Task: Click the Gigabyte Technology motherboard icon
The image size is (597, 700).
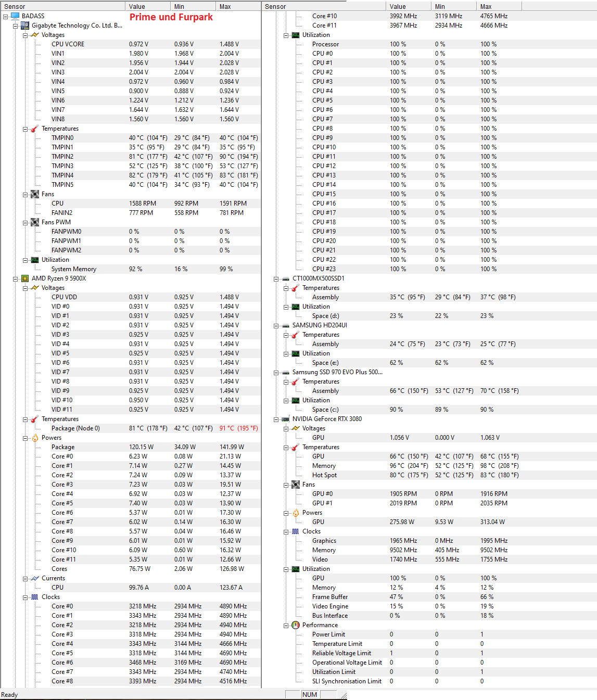Action: pos(25,26)
